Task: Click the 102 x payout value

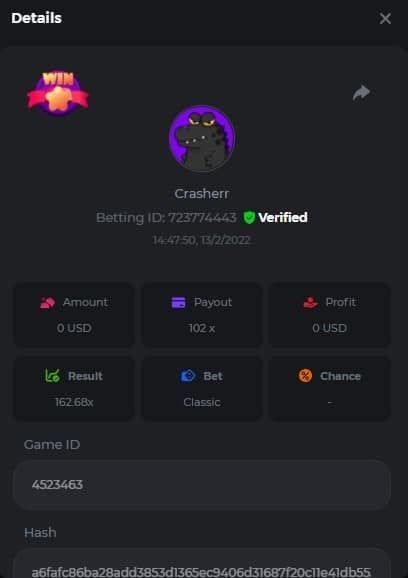Action: click(x=202, y=328)
